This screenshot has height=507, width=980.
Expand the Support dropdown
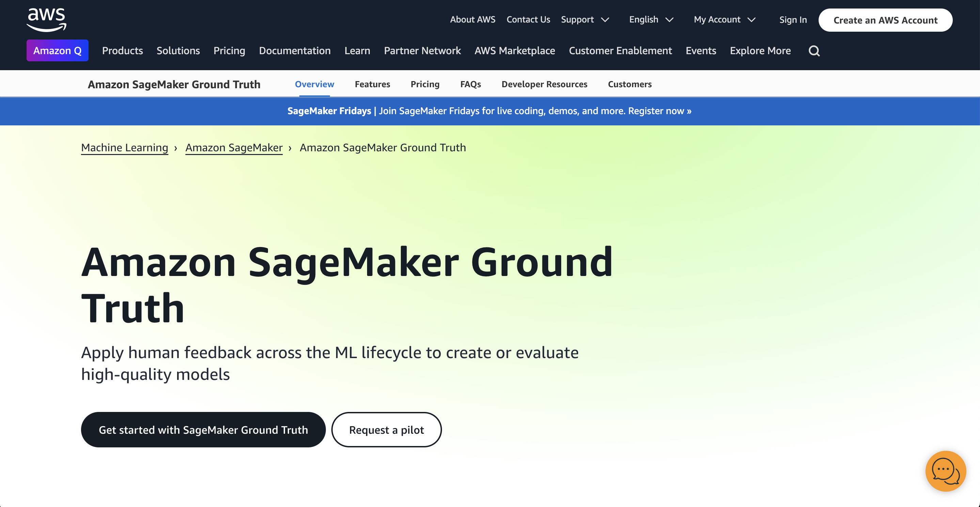pos(585,19)
